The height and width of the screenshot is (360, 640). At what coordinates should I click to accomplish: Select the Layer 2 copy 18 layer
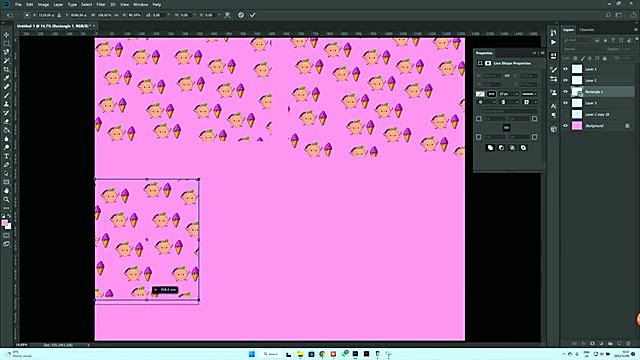click(x=598, y=114)
